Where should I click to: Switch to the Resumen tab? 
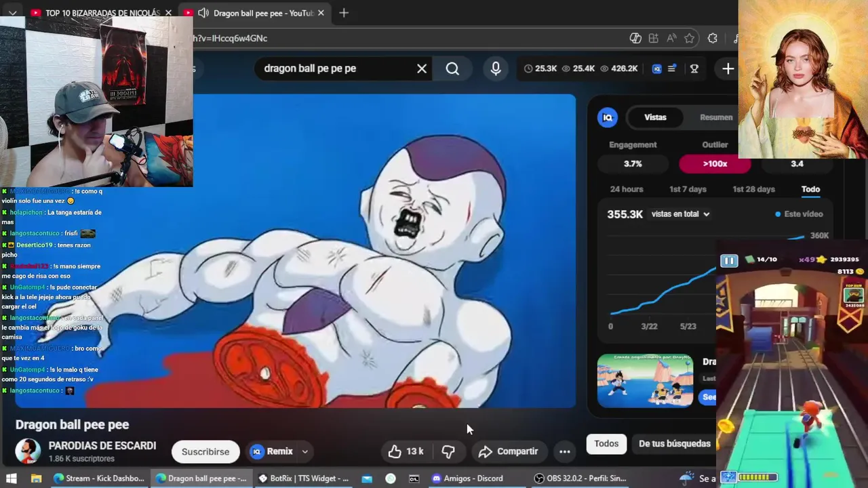click(x=716, y=117)
